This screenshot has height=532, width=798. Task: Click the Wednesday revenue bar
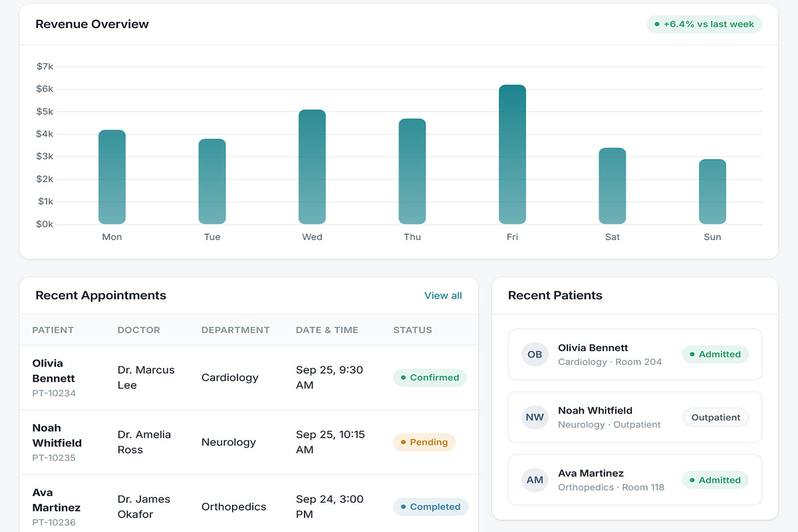point(312,167)
